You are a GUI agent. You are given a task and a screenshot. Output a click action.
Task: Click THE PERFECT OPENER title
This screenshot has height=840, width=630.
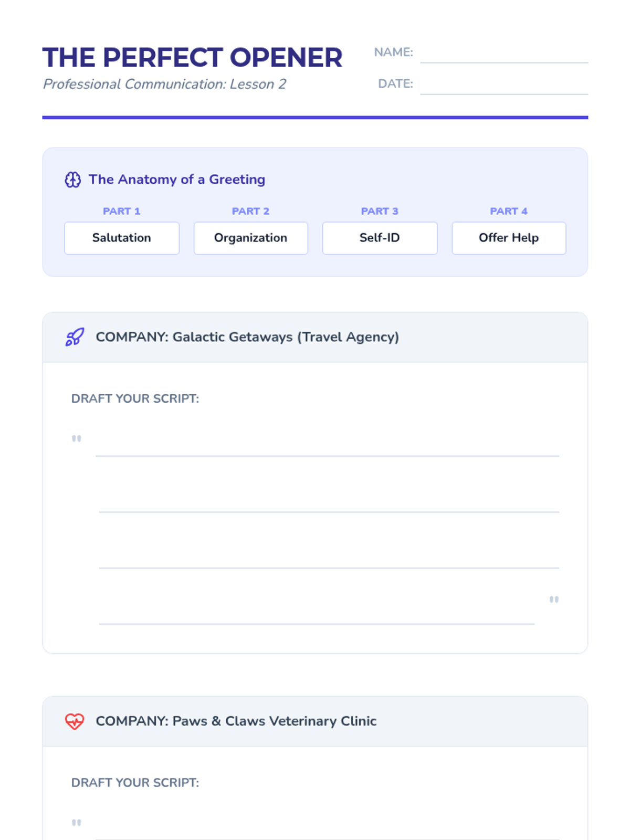193,58
